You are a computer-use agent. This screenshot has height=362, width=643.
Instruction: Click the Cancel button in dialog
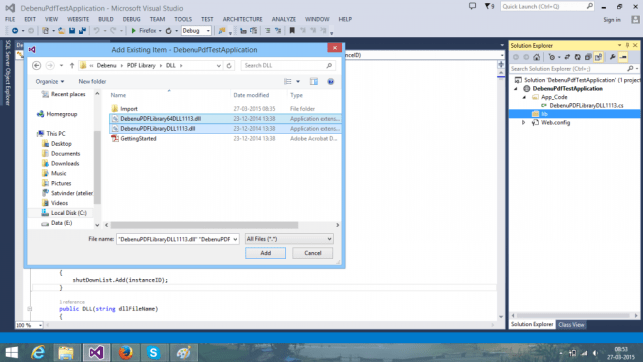pyautogui.click(x=312, y=253)
